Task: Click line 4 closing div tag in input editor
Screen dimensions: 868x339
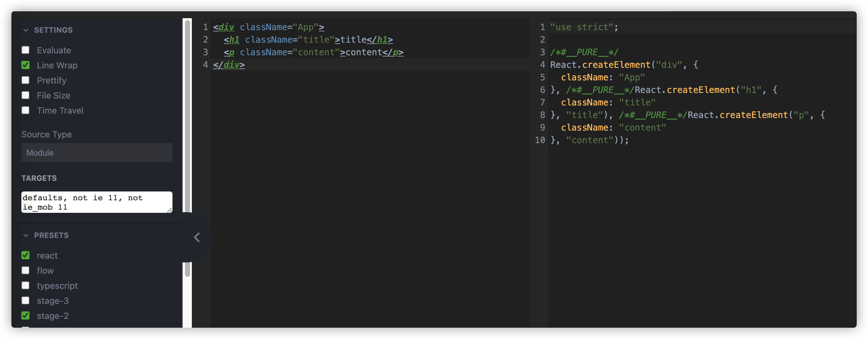Action: coord(229,65)
